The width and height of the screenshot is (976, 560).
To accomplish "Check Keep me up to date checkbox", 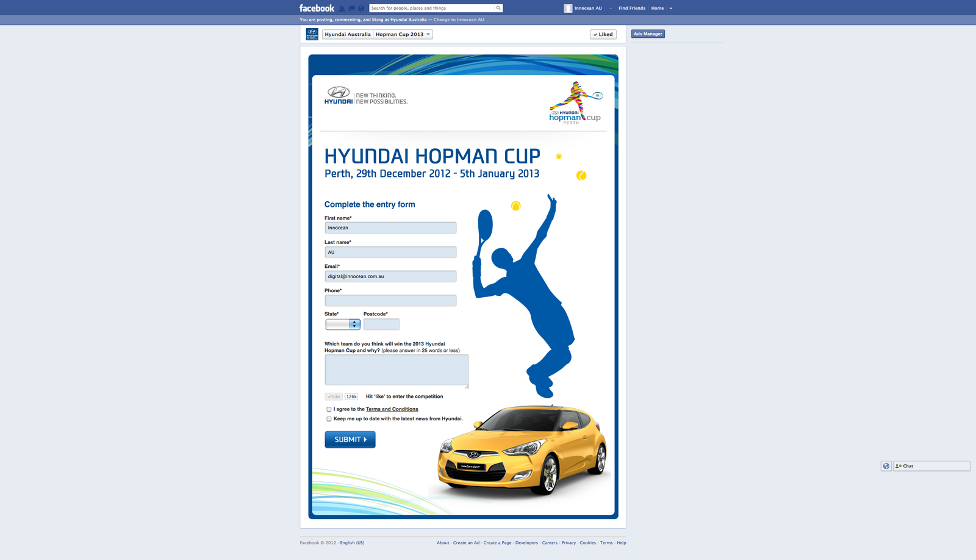I will tap(329, 419).
